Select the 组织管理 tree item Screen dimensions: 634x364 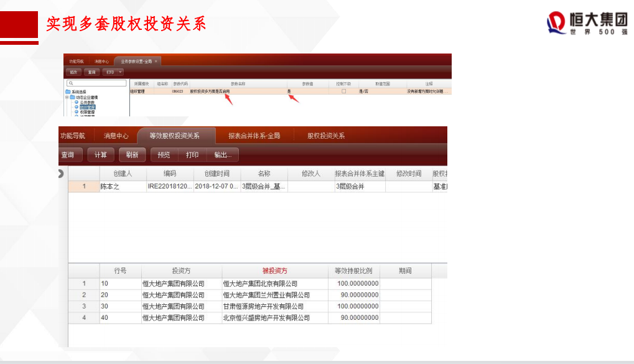(x=87, y=107)
